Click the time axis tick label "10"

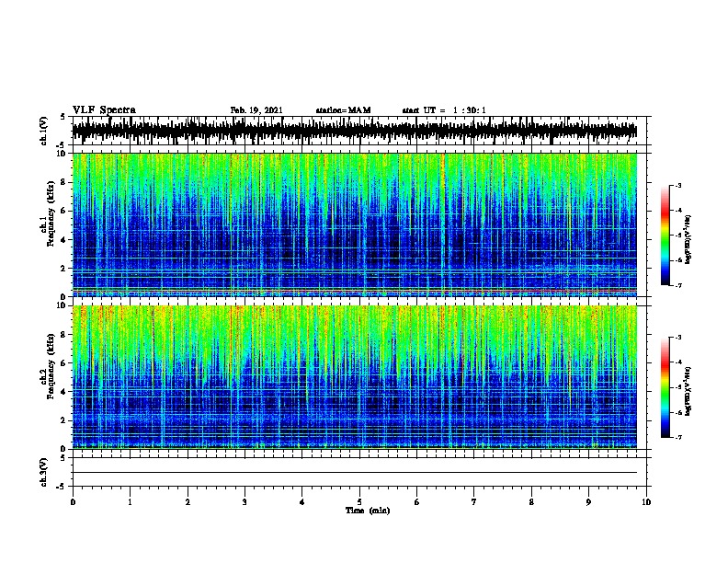pyautogui.click(x=646, y=501)
